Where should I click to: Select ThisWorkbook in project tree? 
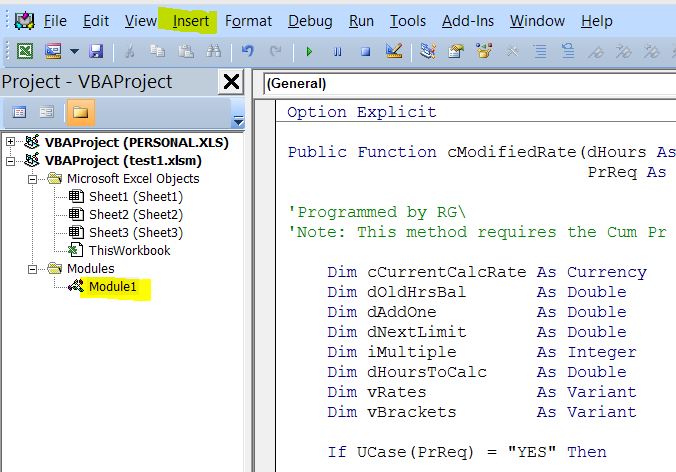[129, 250]
